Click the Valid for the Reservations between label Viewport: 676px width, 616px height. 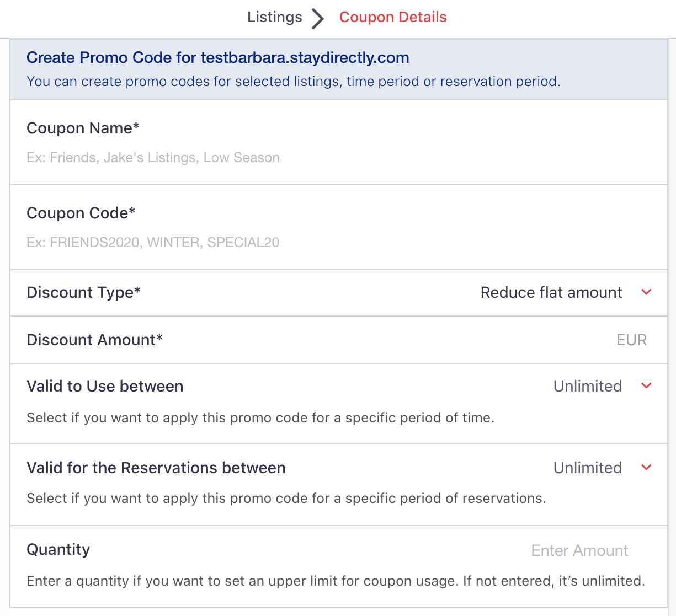(x=156, y=468)
